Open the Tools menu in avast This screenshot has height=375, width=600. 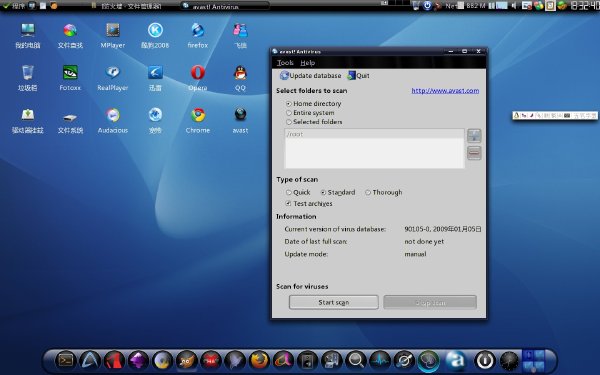285,63
